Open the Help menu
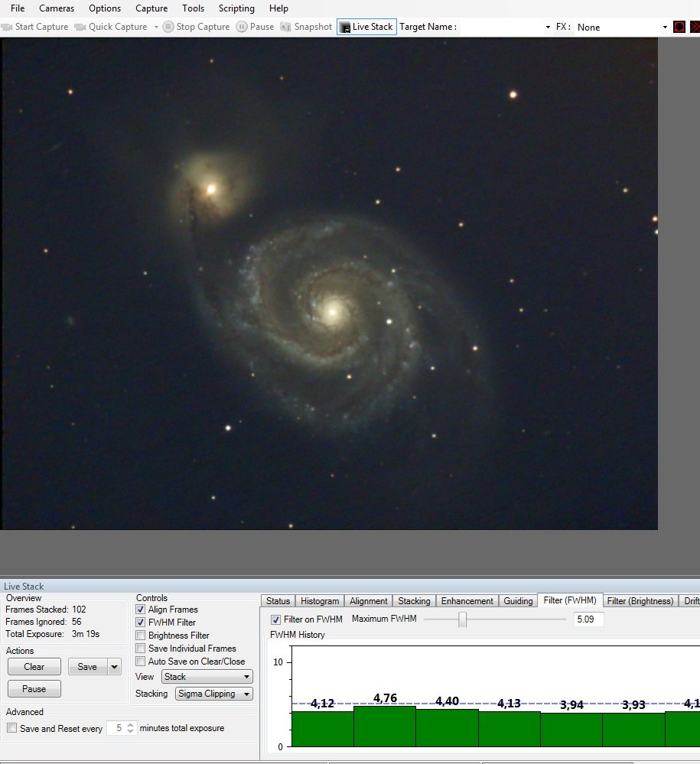 point(278,8)
